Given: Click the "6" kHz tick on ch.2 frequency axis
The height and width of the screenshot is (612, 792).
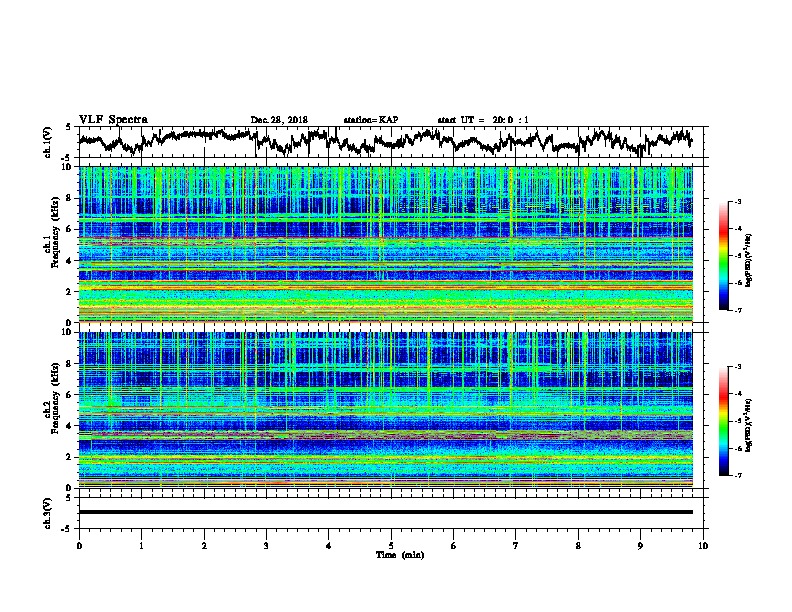Looking at the screenshot, I should [71, 394].
